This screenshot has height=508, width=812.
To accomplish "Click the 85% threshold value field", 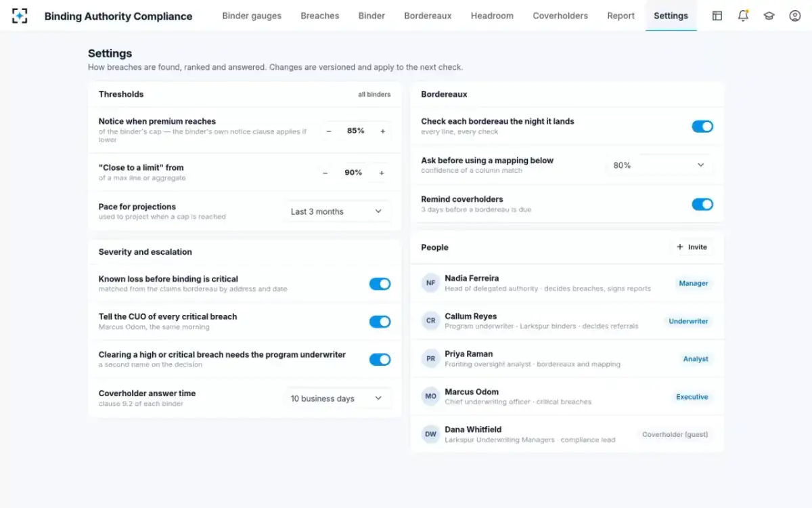I will pos(356,131).
